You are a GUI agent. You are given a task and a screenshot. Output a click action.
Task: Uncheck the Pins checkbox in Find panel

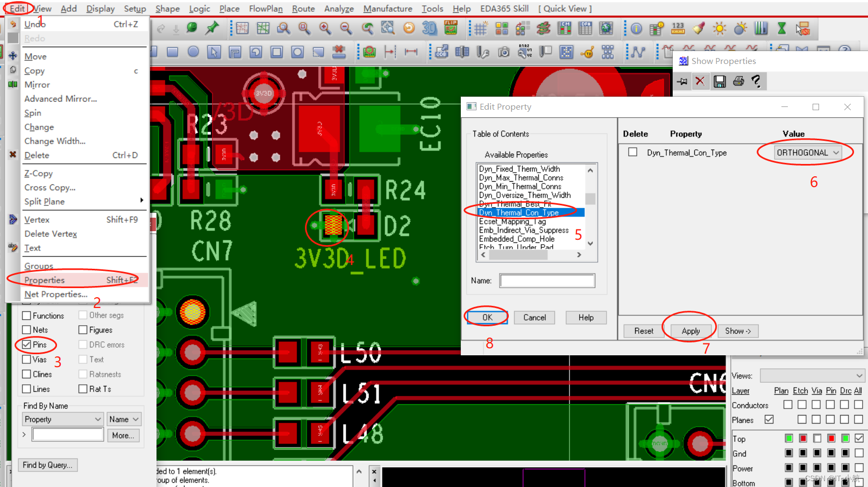(x=26, y=345)
